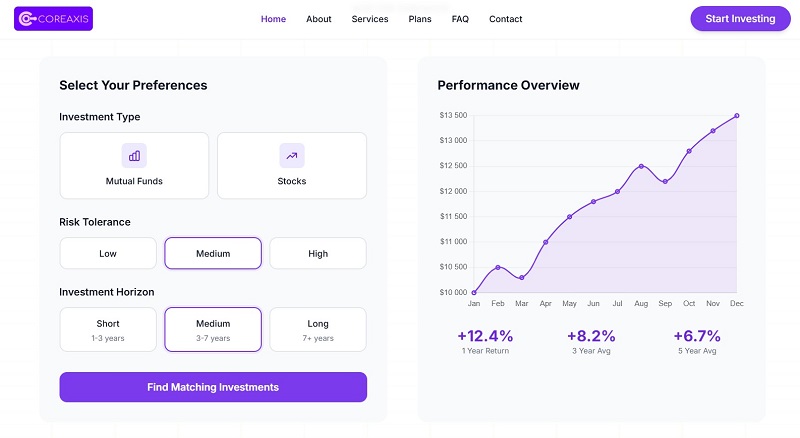
Task: Open the Services menu item
Action: 370,19
